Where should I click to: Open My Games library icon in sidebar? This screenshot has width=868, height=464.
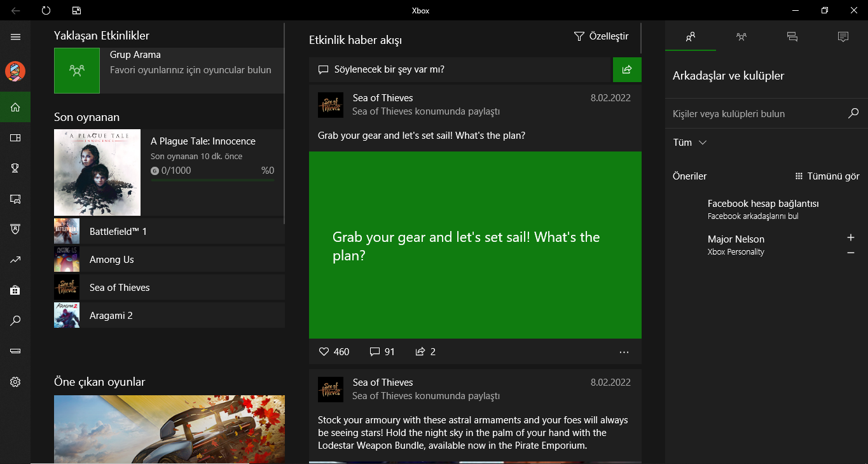pyautogui.click(x=15, y=137)
